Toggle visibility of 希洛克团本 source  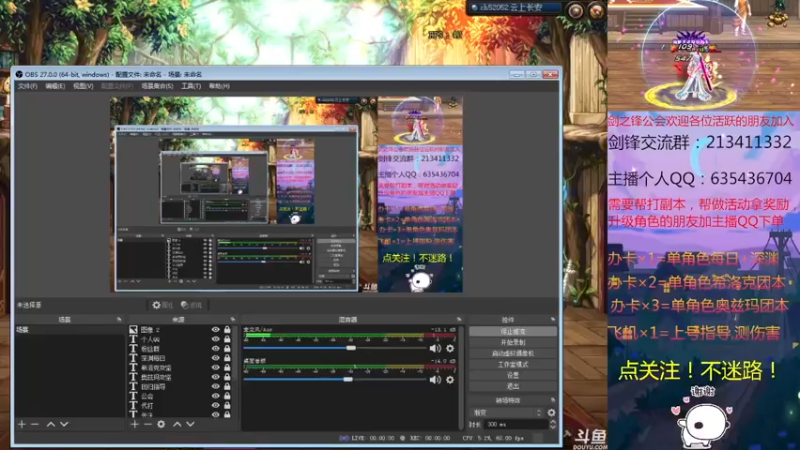click(x=216, y=368)
